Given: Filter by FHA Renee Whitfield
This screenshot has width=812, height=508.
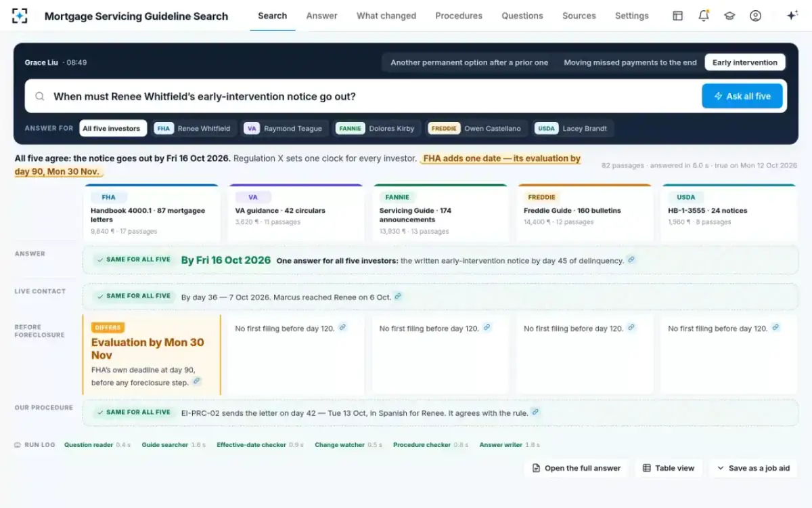Looking at the screenshot, I should (x=194, y=128).
